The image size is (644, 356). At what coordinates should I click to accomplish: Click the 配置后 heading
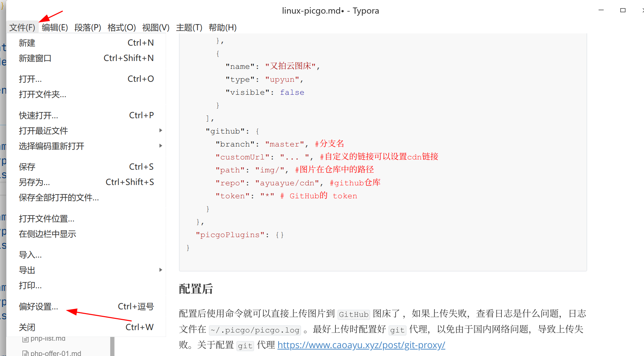196,289
